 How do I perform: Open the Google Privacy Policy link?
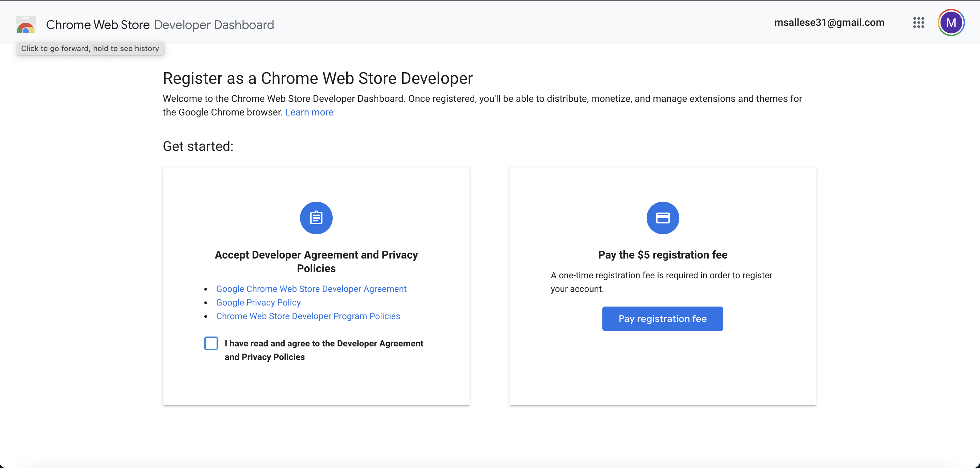(258, 302)
